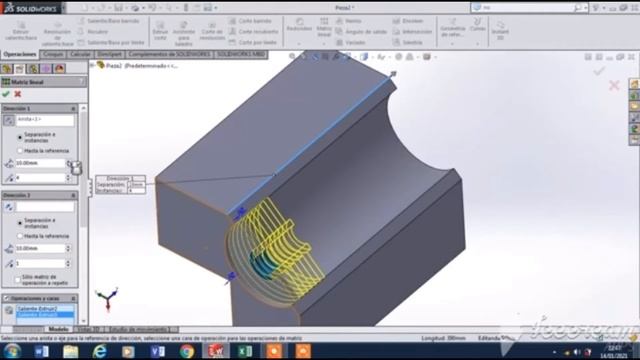Open FeatureManager design tree tab icon
This screenshot has width=640, height=360.
coord(7,69)
